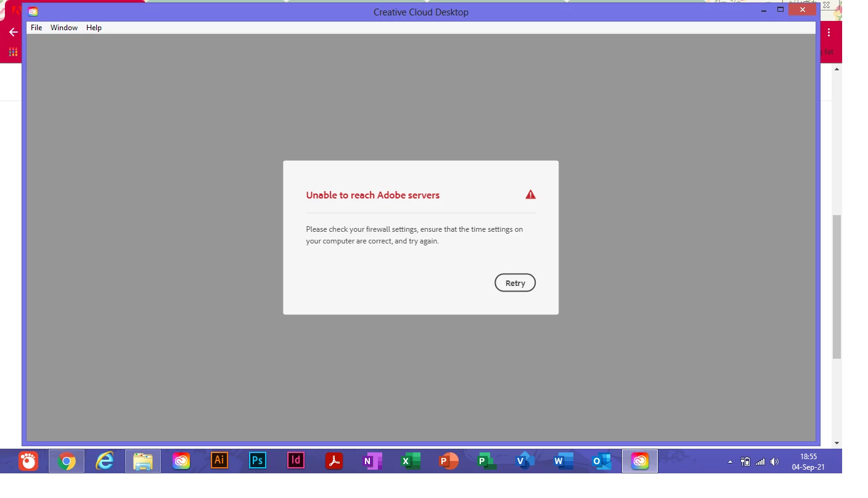Launch Microsoft Word from the taskbar

tap(563, 461)
